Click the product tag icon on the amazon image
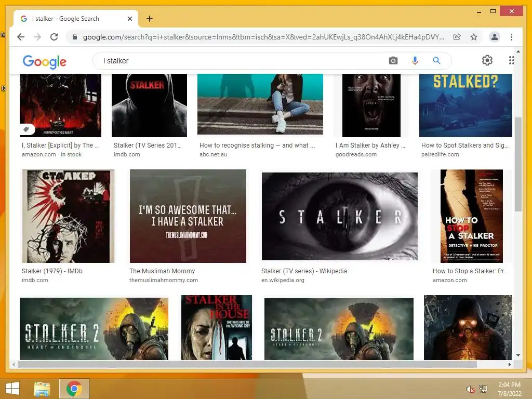Screen dimensions: 532x399 pyautogui.click(x=26, y=129)
